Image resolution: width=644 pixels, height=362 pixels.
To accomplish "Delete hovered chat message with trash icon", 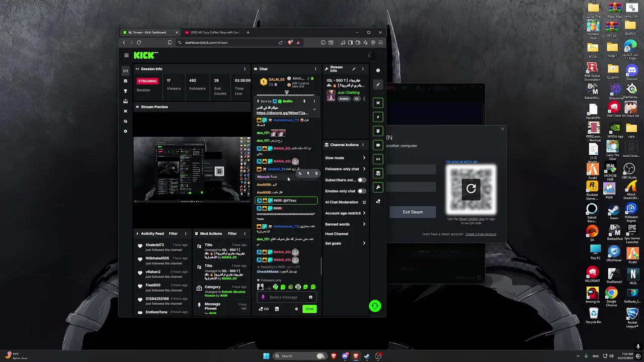I will (x=316, y=173).
